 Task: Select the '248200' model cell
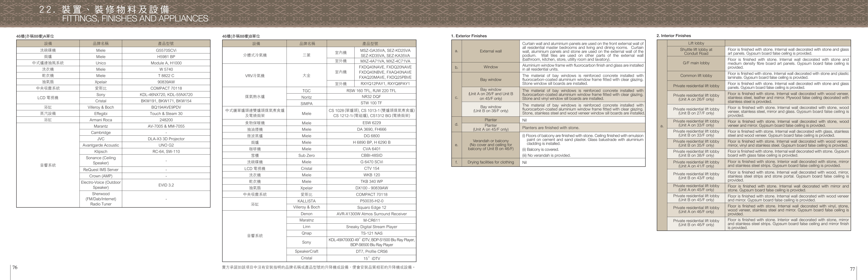click(x=166, y=120)
